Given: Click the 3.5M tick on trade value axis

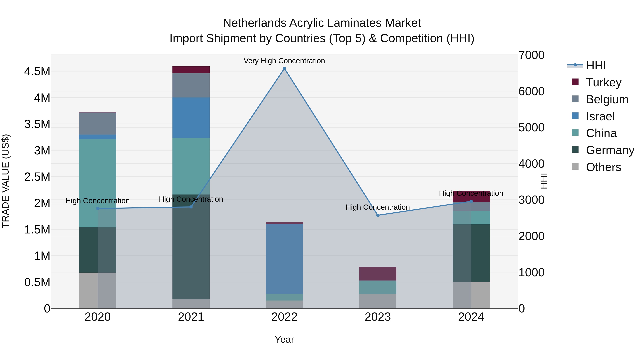Looking at the screenshot, I should click(x=37, y=124).
